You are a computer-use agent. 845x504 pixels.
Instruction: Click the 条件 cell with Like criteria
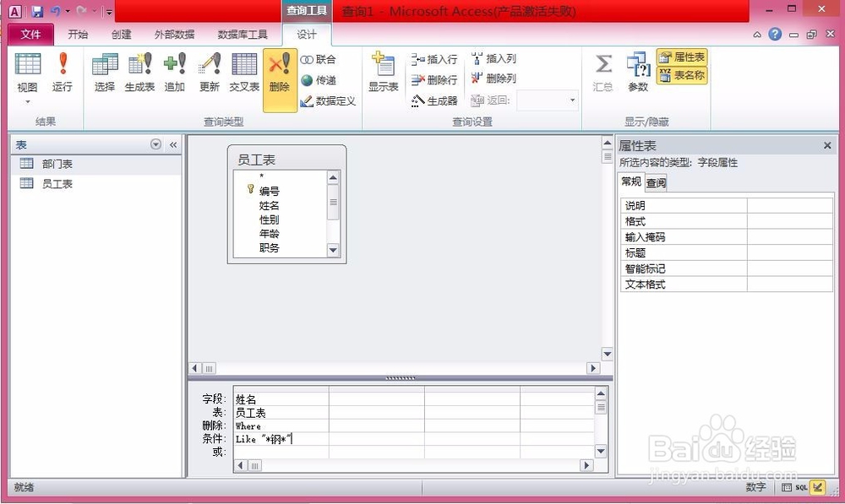tap(281, 439)
